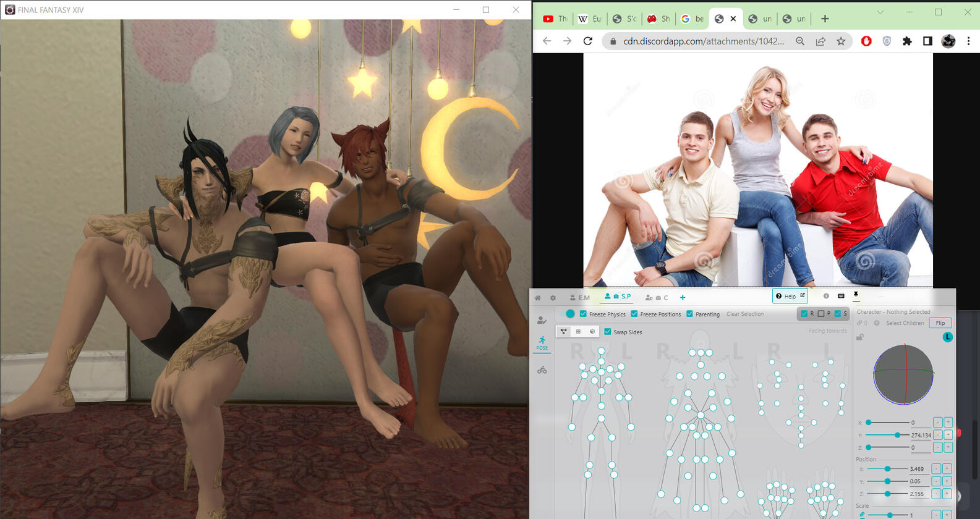Image resolution: width=980 pixels, height=519 pixels.
Task: Open Anamnesis home icon
Action: pyautogui.click(x=538, y=298)
